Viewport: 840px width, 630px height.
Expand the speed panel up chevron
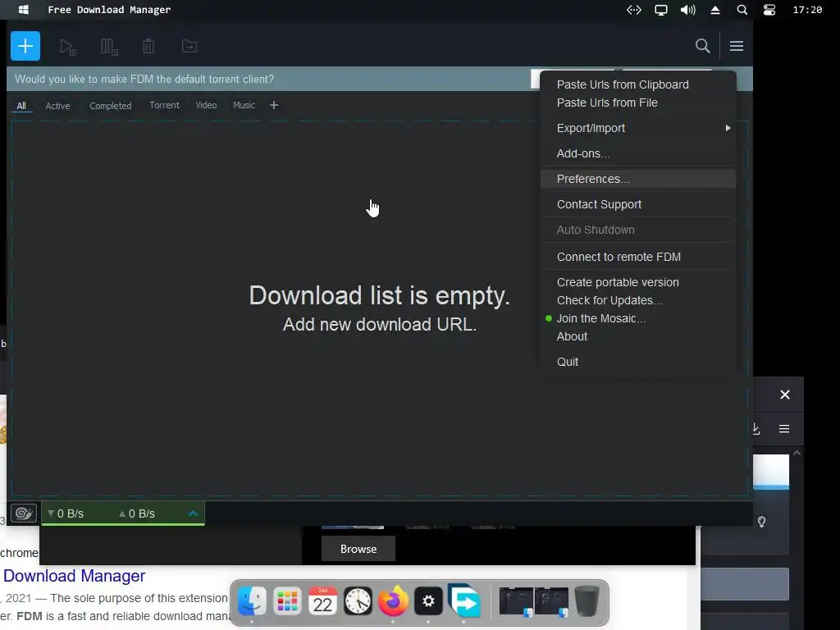[x=193, y=514]
